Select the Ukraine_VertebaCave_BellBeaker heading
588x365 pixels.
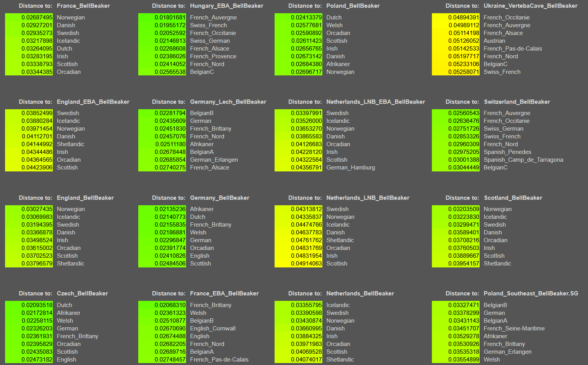tap(531, 6)
